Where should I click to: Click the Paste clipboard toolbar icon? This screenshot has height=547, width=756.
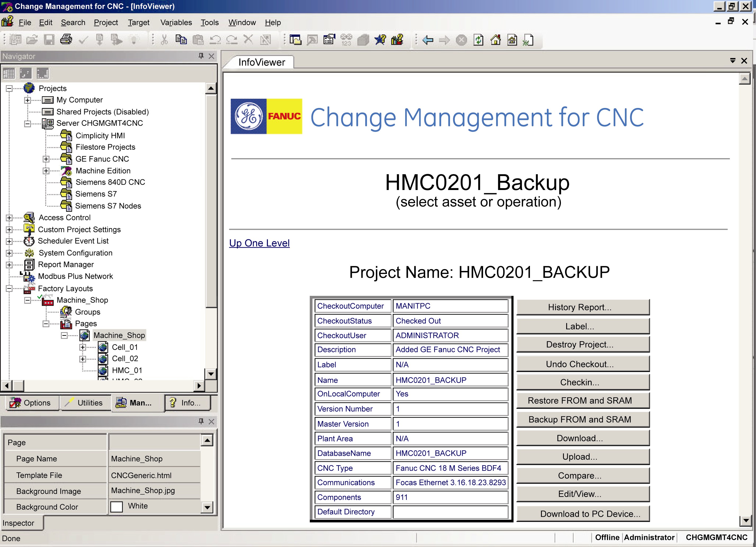click(x=198, y=40)
